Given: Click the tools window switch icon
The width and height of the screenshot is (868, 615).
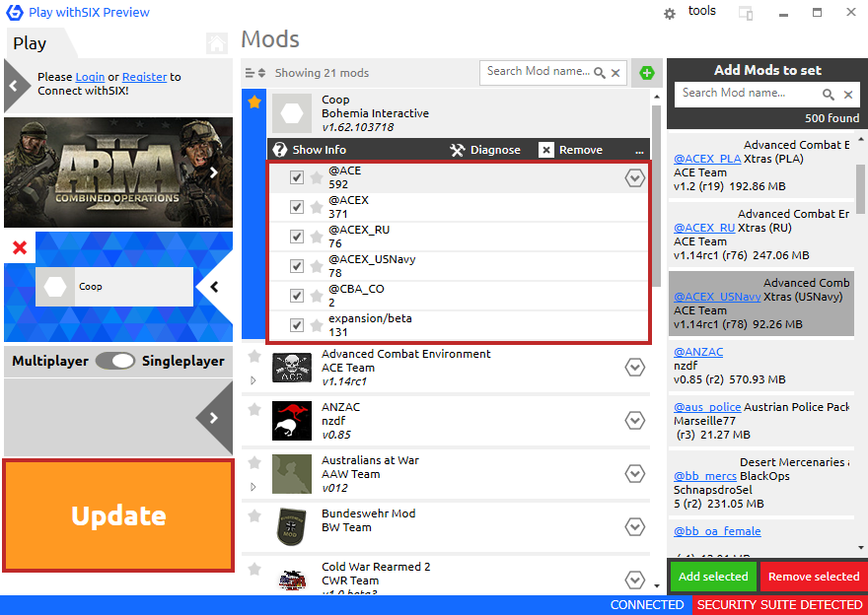Looking at the screenshot, I should pos(746,13).
